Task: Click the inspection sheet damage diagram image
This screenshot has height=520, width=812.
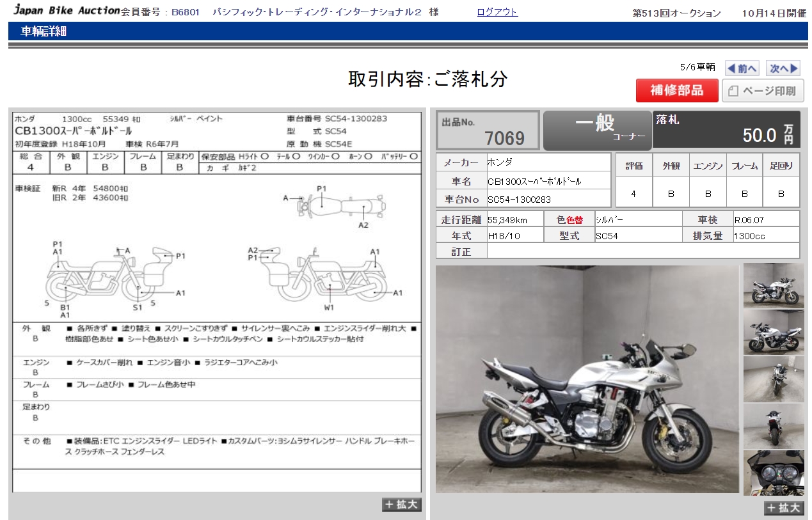Action: click(x=217, y=302)
